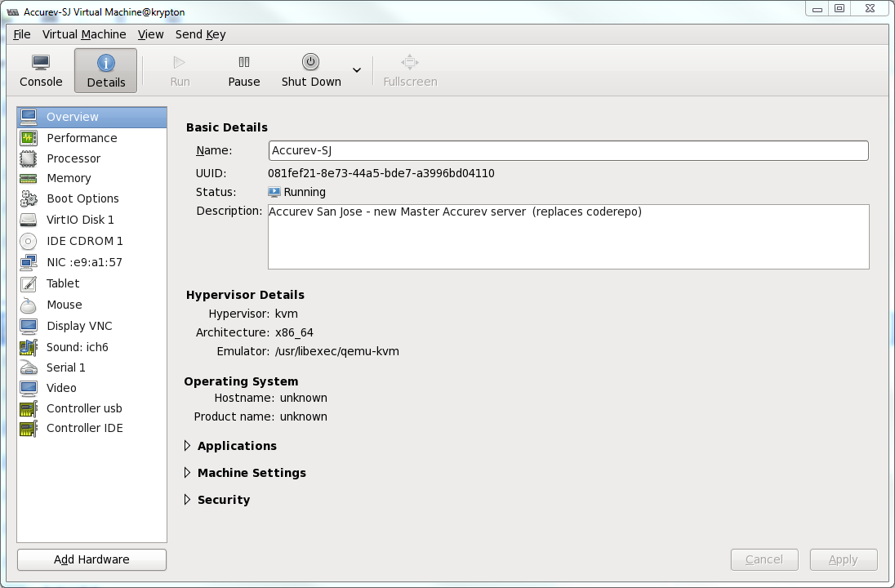
Task: Select the Video monitor icon
Action: coord(29,388)
